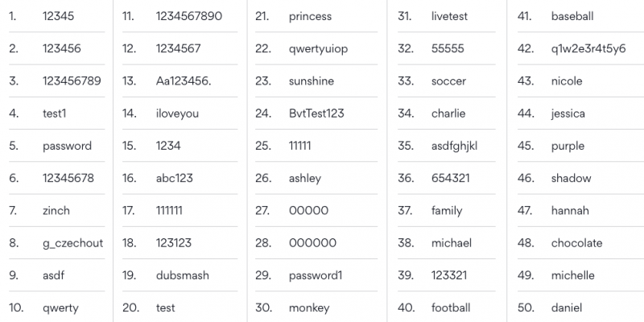This screenshot has height=322, width=644.
Task: Select the "1234567890" entry
Action: click(x=189, y=16)
